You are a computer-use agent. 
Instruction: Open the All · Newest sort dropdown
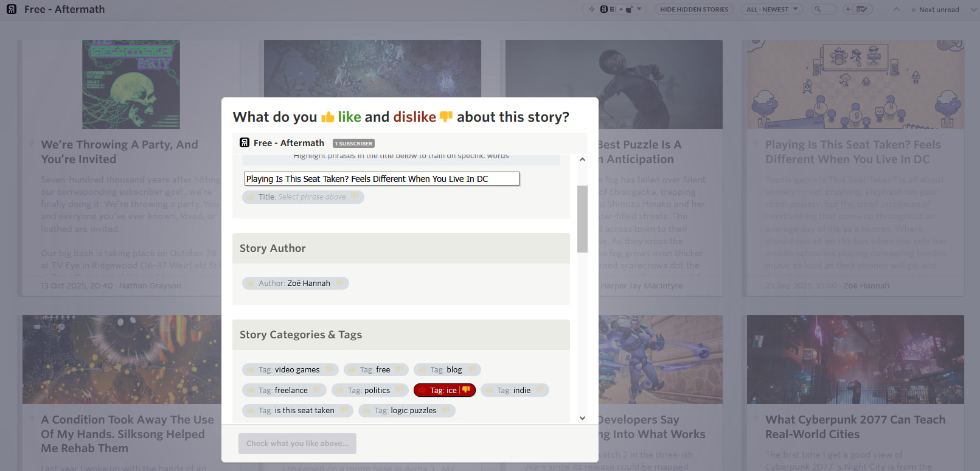click(771, 9)
